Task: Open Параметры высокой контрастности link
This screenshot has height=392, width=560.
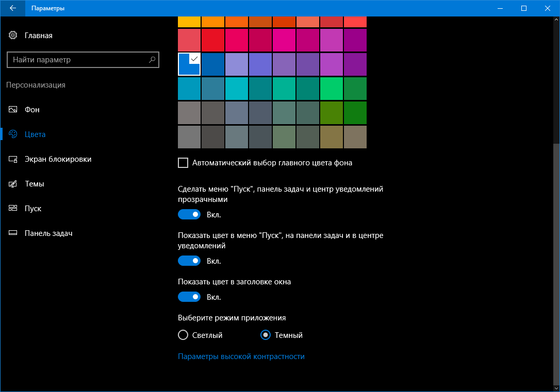Action: pyautogui.click(x=241, y=356)
